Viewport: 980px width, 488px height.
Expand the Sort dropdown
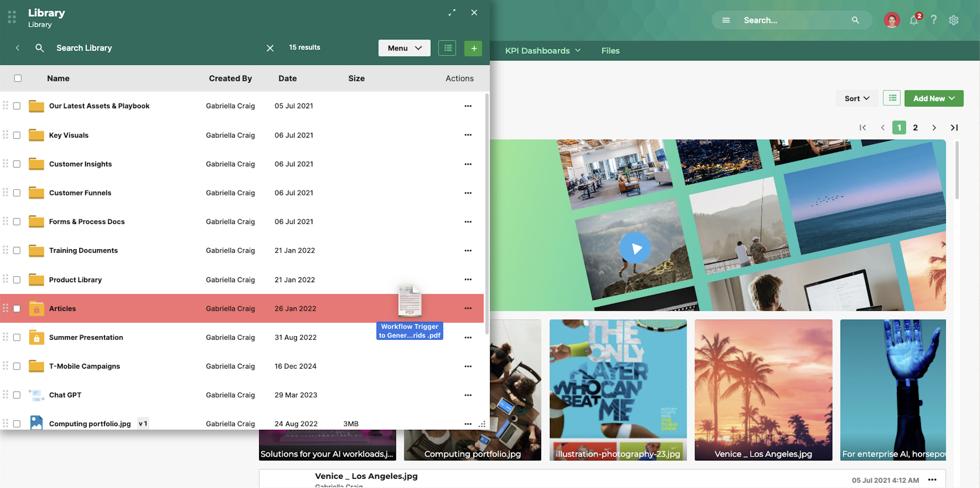click(857, 99)
